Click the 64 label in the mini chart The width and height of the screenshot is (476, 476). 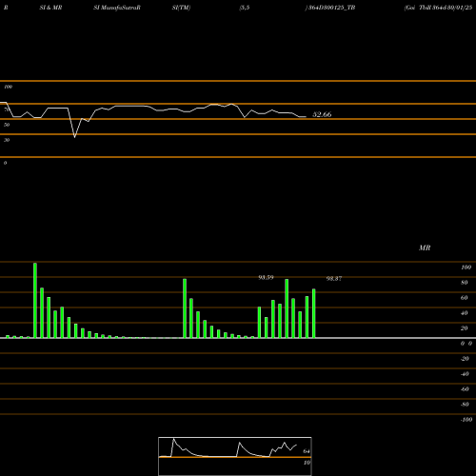pos(307,451)
